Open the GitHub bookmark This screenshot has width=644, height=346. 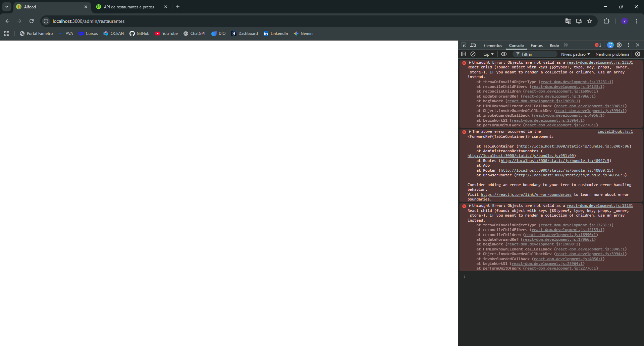click(140, 34)
